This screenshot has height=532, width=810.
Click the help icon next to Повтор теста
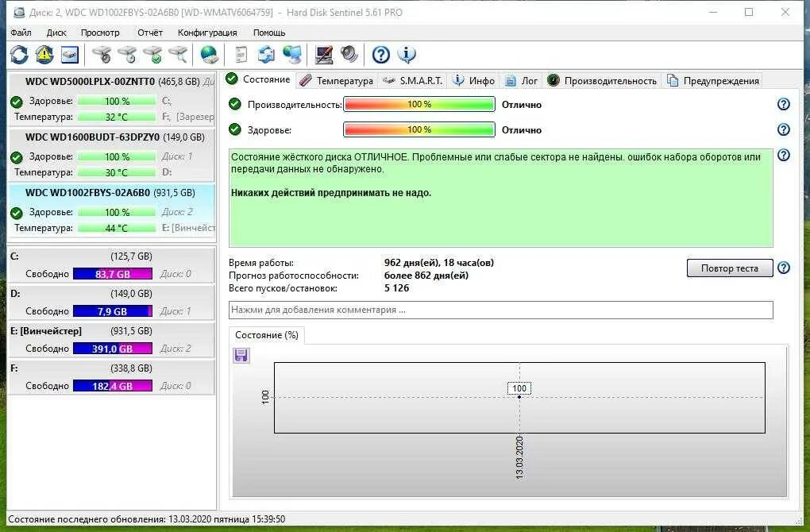[x=784, y=268]
